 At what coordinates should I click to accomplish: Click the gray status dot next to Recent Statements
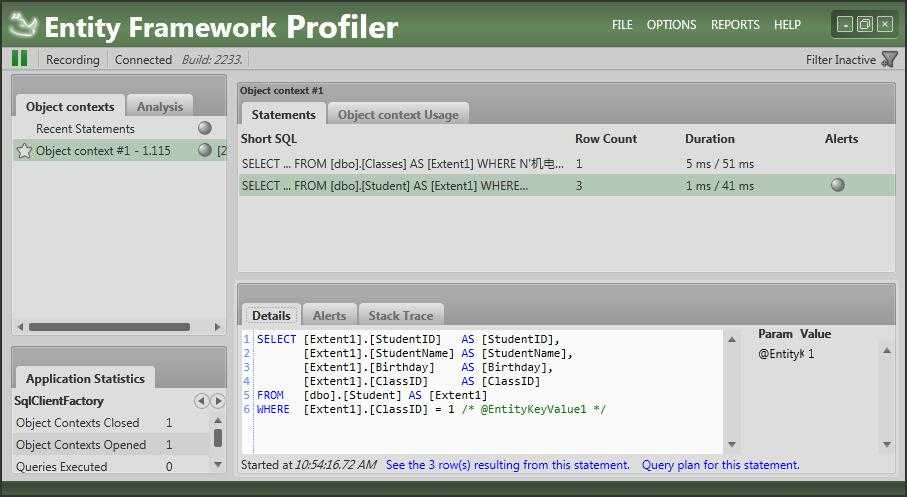click(x=205, y=128)
